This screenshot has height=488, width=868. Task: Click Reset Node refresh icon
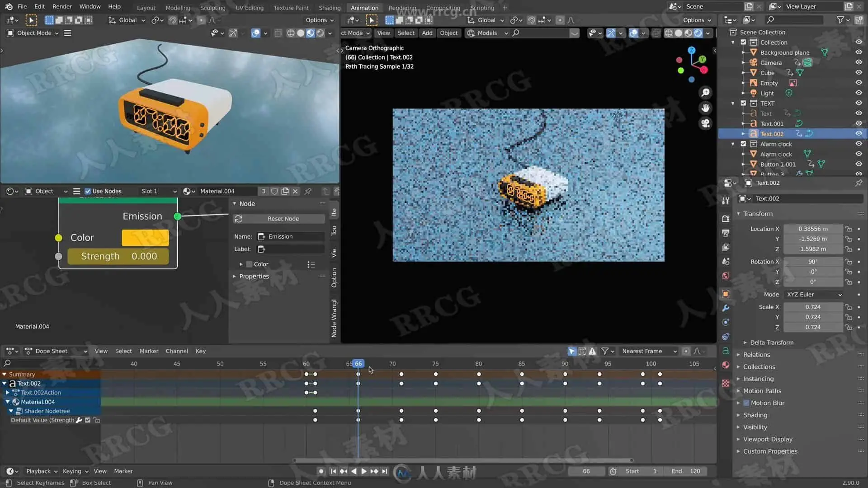pos(239,219)
